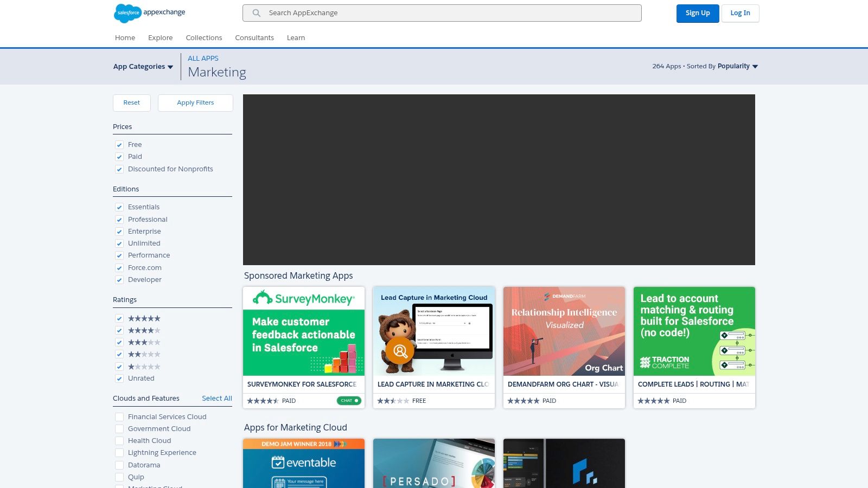This screenshot has width=868, height=488.
Task: Click the orange magnifier icon on Lead Capture tile
Action: click(399, 351)
